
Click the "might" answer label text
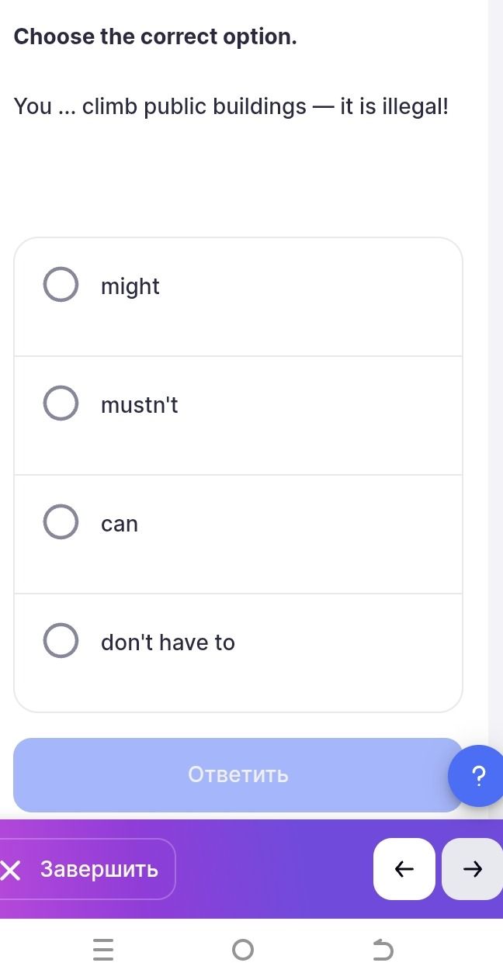(x=130, y=287)
